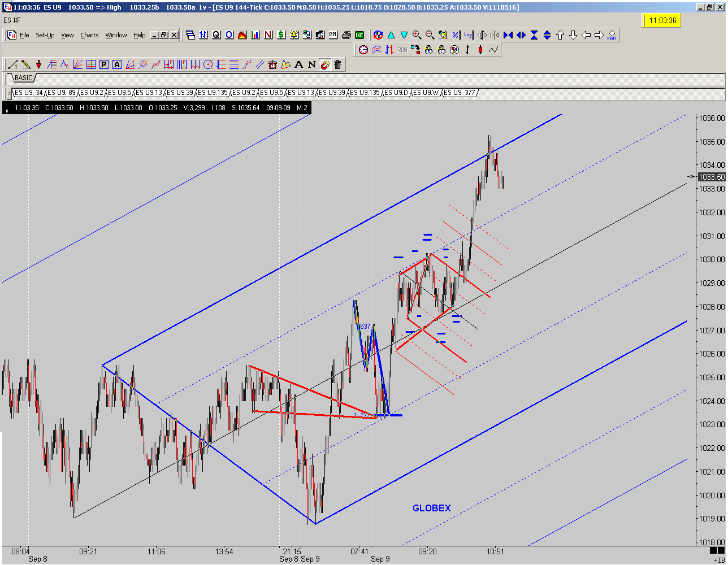Image resolution: width=728 pixels, height=565 pixels.
Task: Open the Help menu
Action: pyautogui.click(x=139, y=35)
